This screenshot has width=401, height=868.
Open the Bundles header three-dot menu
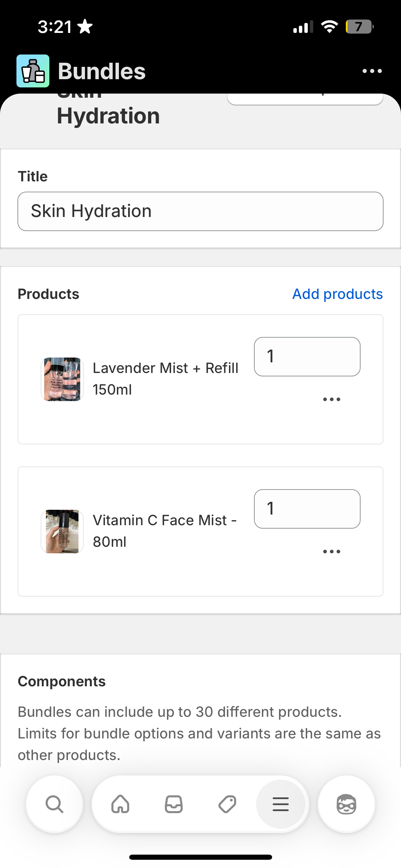tap(372, 71)
